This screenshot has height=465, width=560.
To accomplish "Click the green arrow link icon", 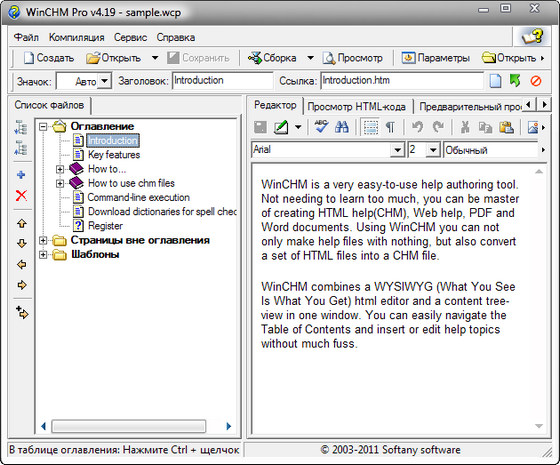I will click(515, 81).
